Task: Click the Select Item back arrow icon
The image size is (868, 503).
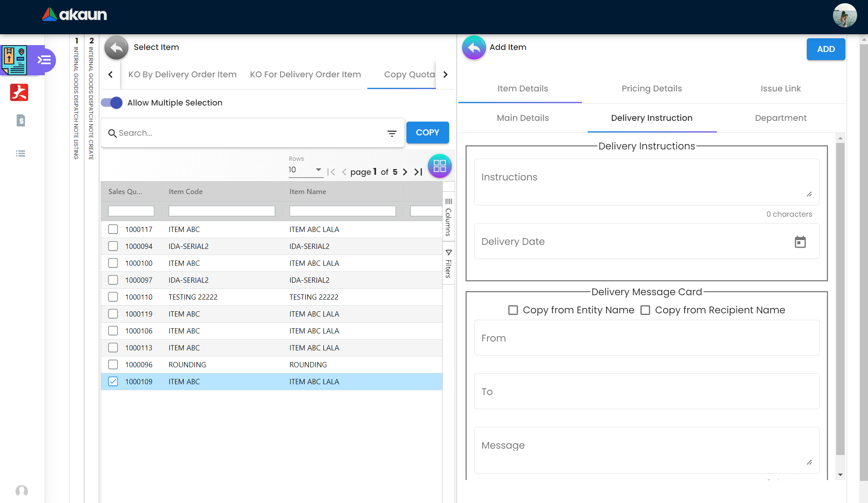Action: (x=116, y=48)
